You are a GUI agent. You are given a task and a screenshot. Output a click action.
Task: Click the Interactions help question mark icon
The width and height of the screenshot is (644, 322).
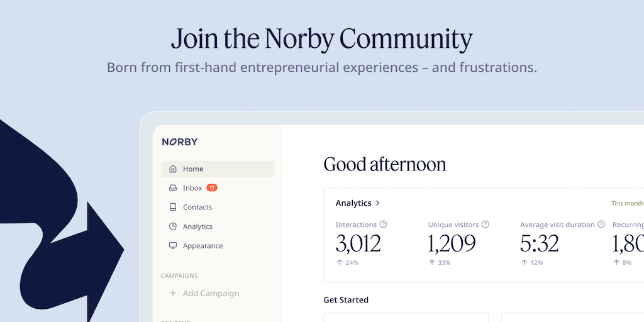tap(384, 225)
